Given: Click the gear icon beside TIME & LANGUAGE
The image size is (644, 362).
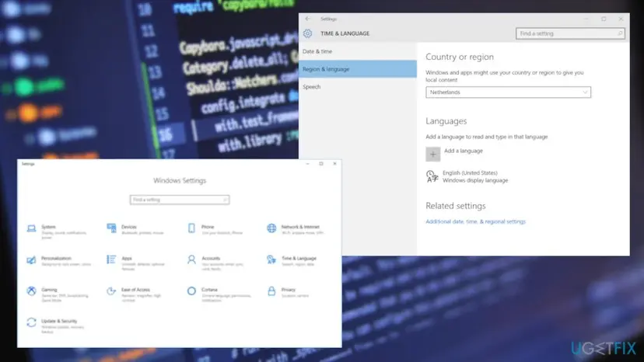Looking at the screenshot, I should [308, 33].
